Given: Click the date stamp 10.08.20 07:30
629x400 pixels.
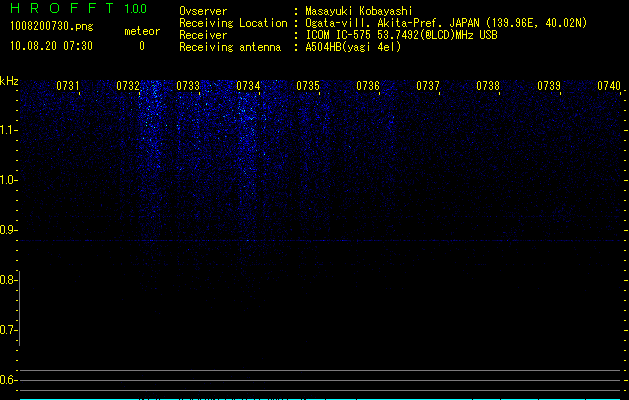Looking at the screenshot, I should tap(51, 46).
